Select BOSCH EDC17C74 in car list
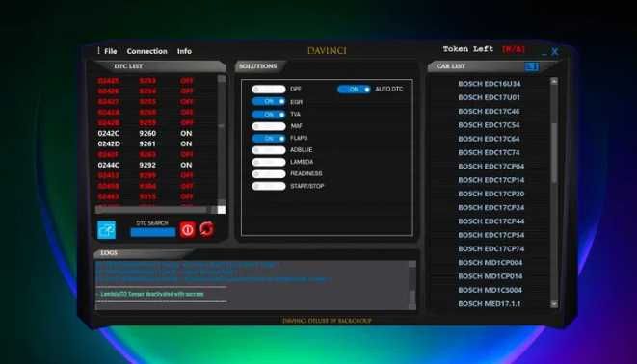The height and width of the screenshot is (364, 637). [490, 152]
